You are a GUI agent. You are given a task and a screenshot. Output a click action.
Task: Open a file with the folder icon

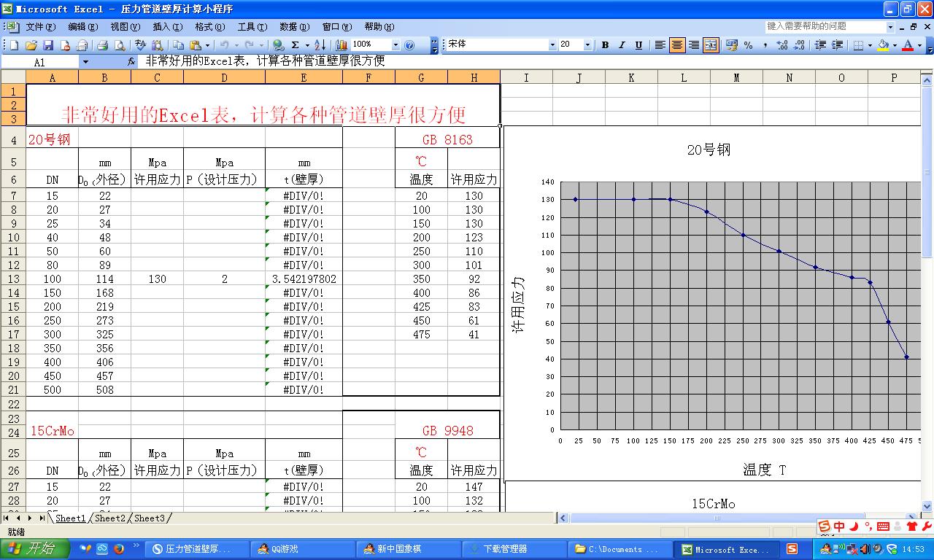(31, 45)
